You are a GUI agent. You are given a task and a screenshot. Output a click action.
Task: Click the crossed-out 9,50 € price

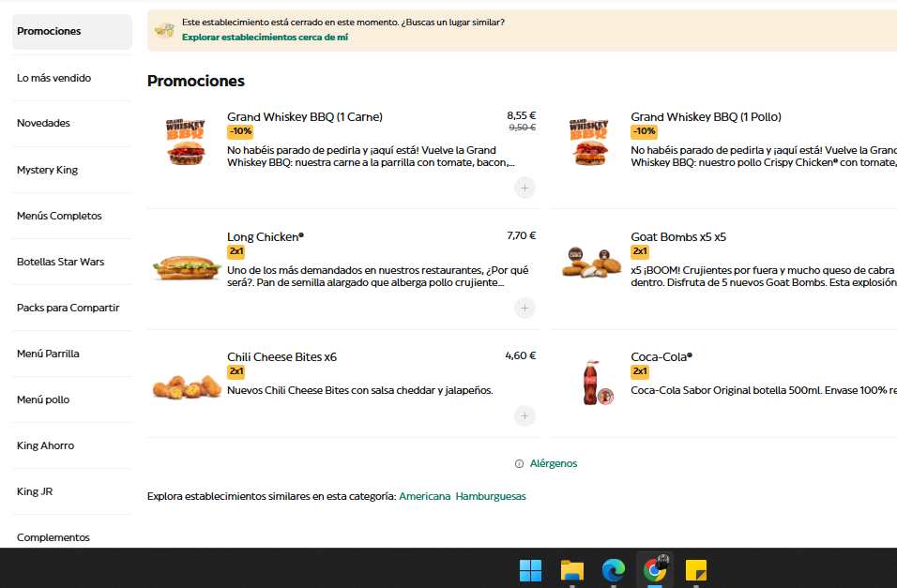523,128
